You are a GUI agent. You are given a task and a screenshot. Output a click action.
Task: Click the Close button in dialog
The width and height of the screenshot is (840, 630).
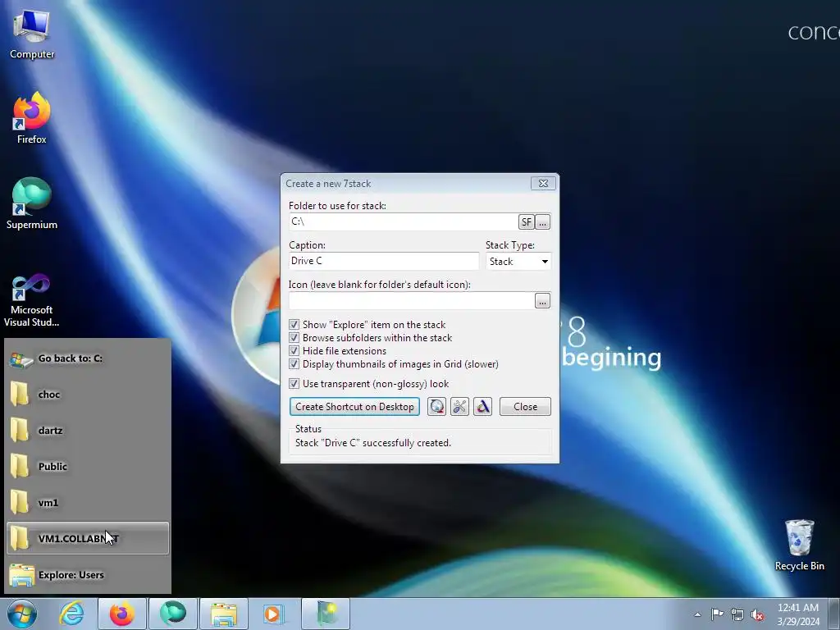(525, 407)
